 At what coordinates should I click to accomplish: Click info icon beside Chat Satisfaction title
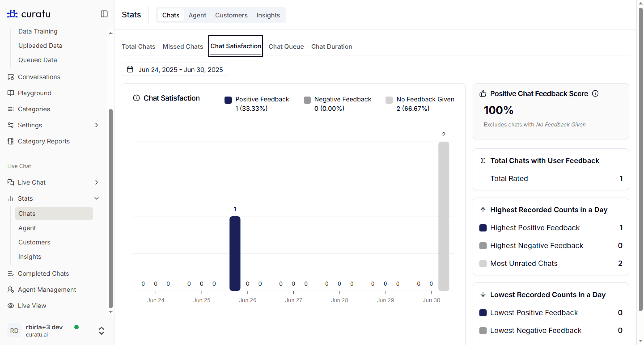click(136, 98)
